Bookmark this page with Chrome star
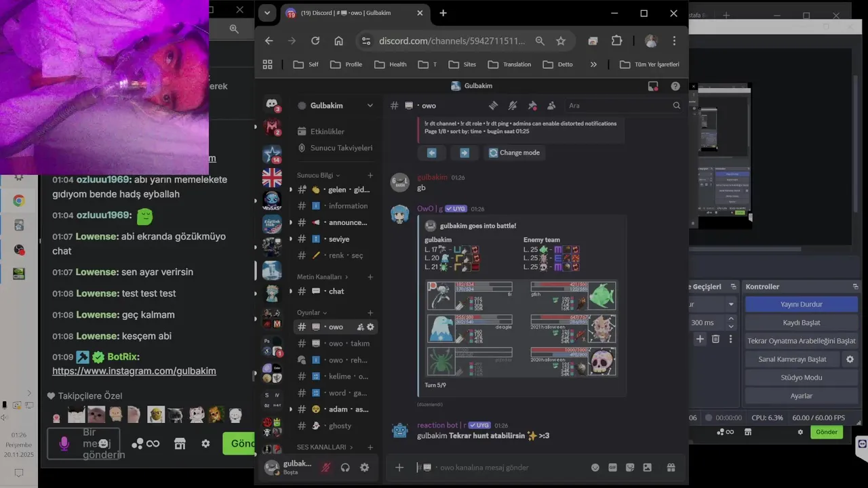This screenshot has width=868, height=488. click(x=561, y=41)
